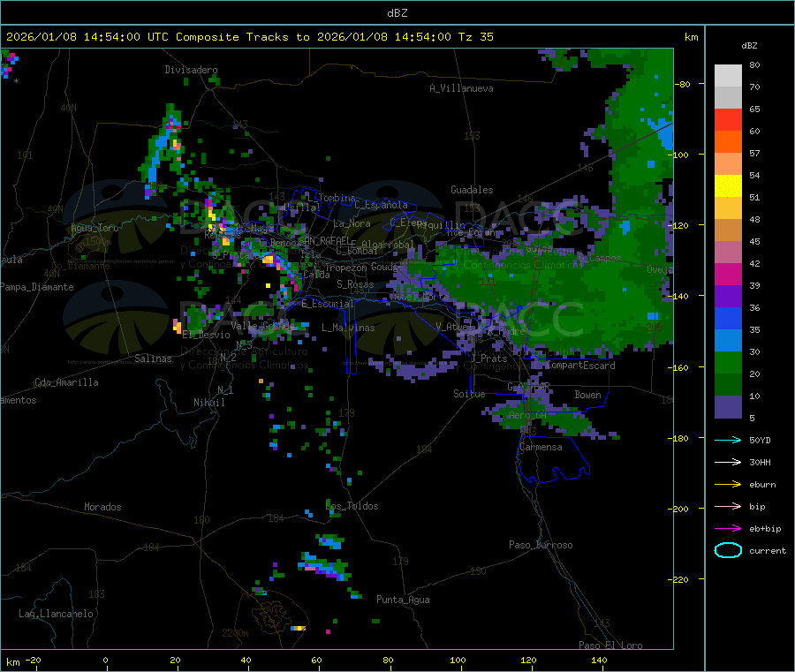This screenshot has height=672, width=795.
Task: Pick the gray 65–70 dBZ swatch
Action: 728,98
